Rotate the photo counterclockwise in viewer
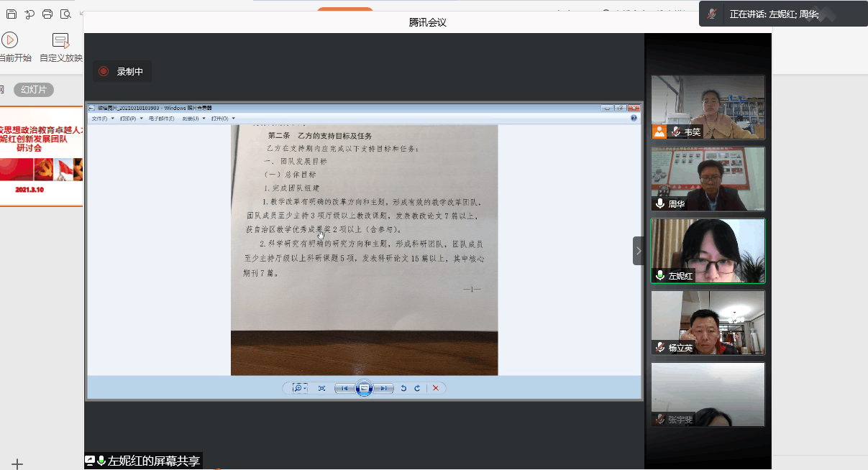 403,388
